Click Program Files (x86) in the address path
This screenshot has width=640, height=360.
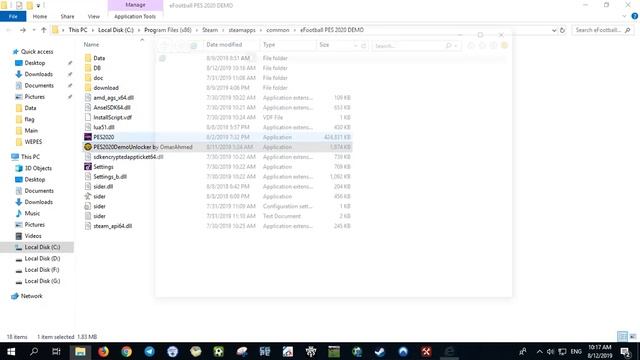(x=168, y=30)
